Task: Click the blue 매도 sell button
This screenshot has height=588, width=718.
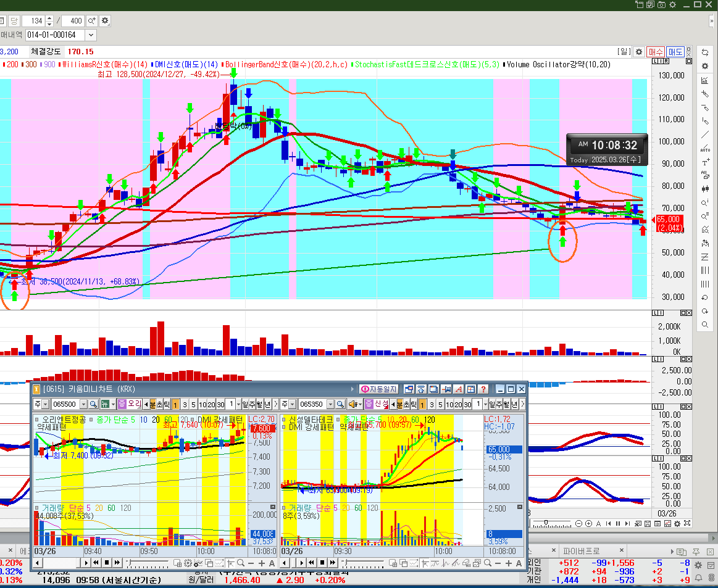Action: point(675,52)
